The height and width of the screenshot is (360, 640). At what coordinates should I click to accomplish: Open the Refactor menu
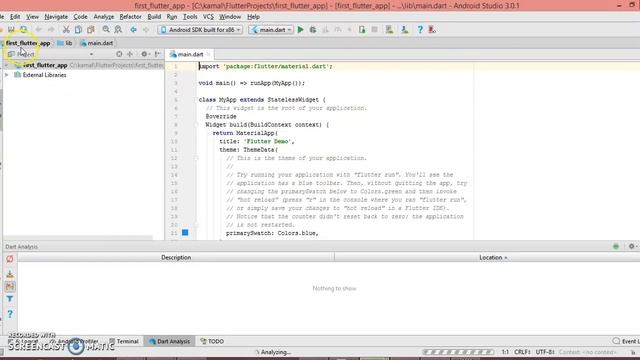pyautogui.click(x=130, y=17)
